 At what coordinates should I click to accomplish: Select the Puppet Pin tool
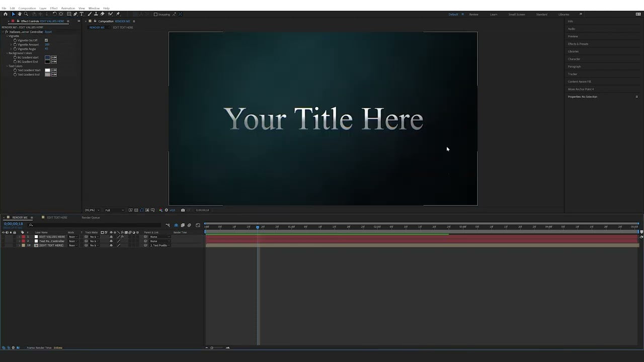118,14
